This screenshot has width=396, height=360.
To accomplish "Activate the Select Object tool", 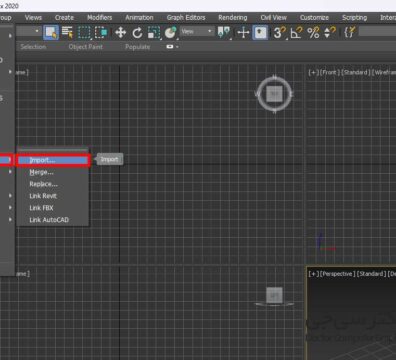I will (x=51, y=32).
